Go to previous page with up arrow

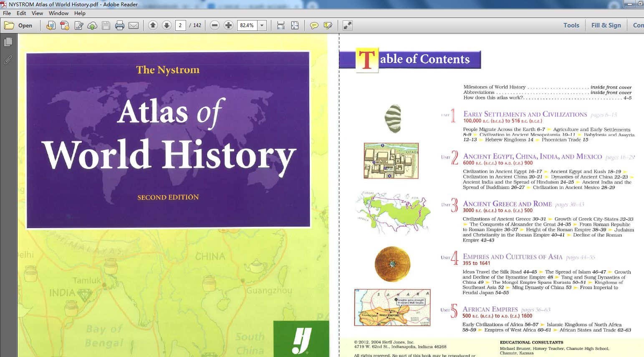tap(153, 25)
